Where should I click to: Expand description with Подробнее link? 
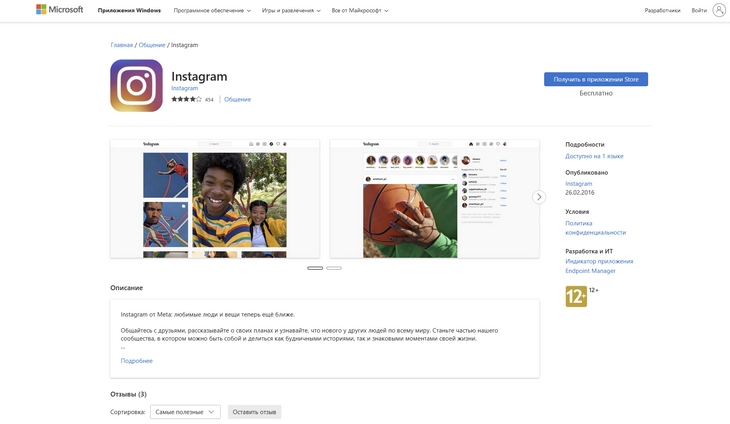136,361
